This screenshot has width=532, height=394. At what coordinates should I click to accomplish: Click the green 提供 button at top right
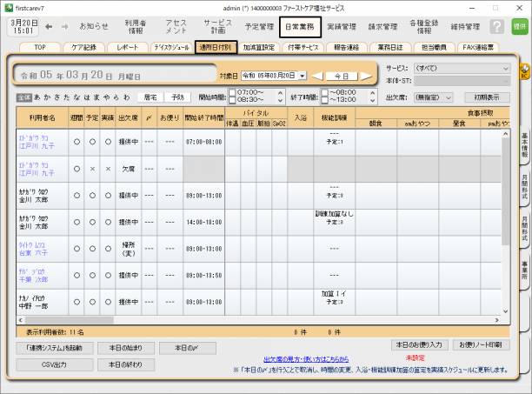(519, 27)
